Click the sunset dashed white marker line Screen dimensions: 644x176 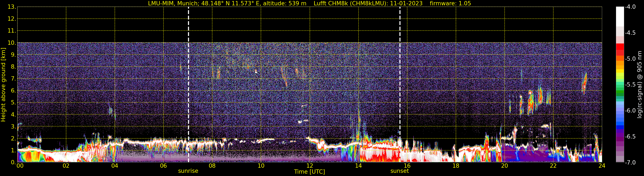click(400, 85)
